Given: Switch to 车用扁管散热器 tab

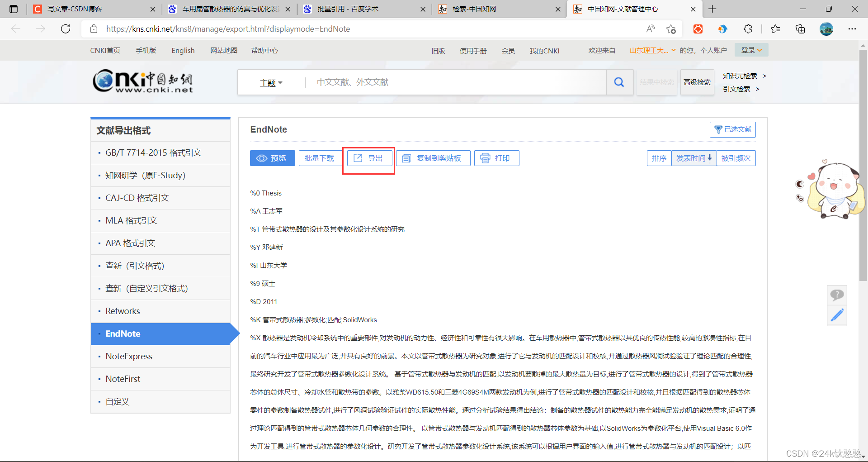Looking at the screenshot, I should pyautogui.click(x=229, y=9).
